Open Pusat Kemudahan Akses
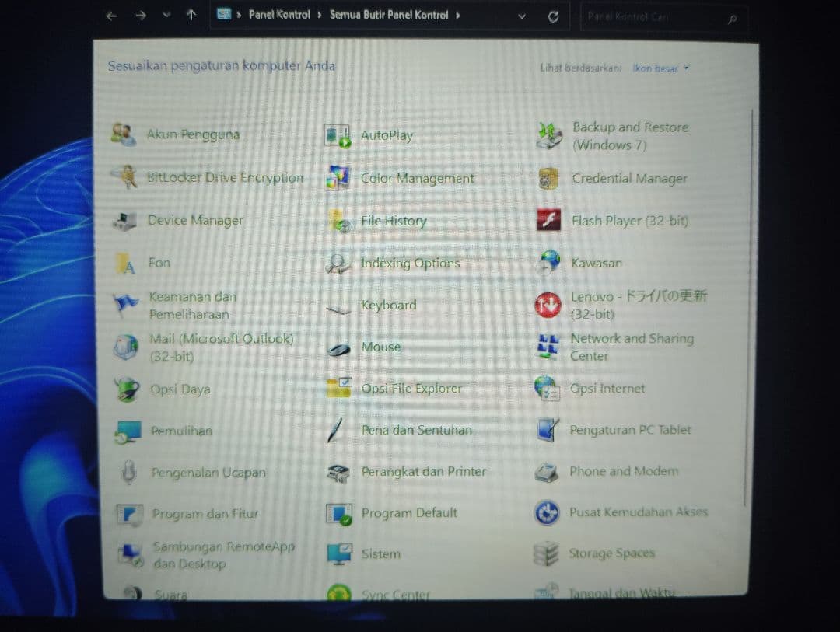Screen dimensions: 840x632 (638, 512)
